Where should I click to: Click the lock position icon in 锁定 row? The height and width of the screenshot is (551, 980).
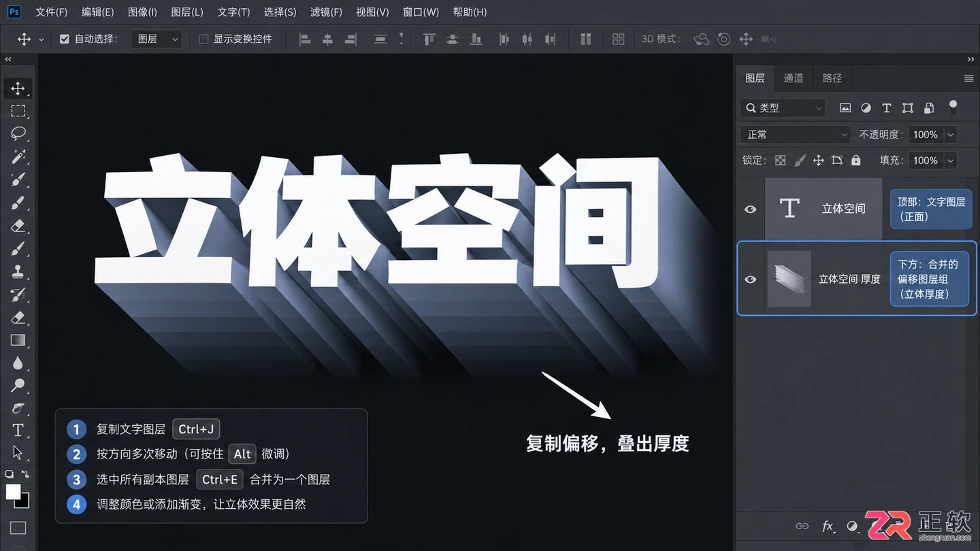[x=819, y=161]
